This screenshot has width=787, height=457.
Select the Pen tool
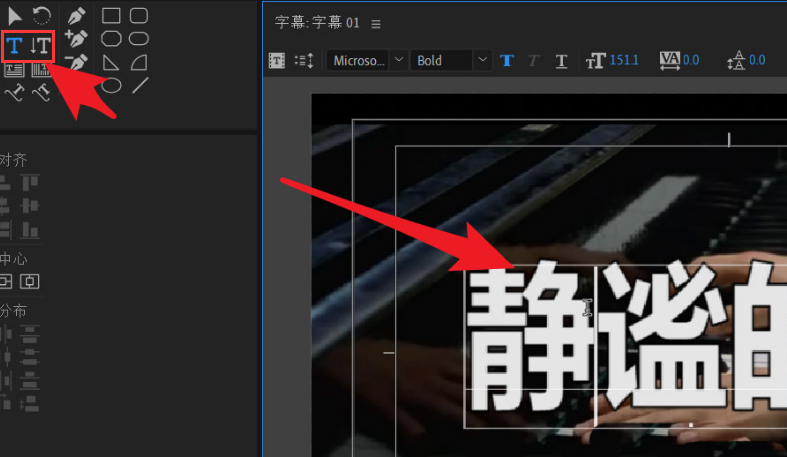pyautogui.click(x=76, y=16)
